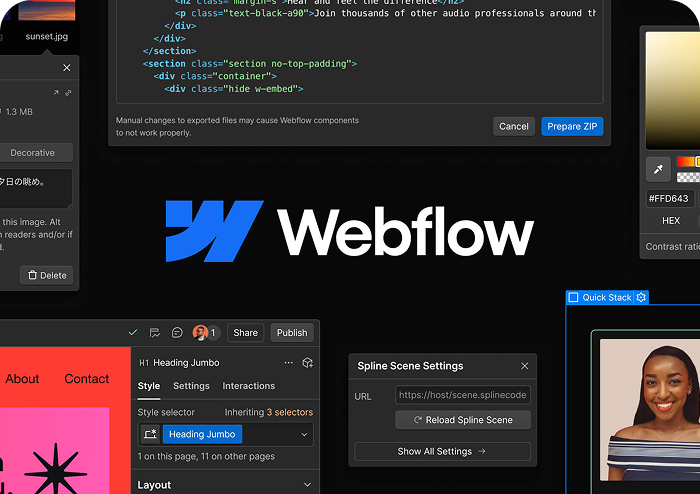Click the 'Manual changes to exported files' warning

coord(237,127)
